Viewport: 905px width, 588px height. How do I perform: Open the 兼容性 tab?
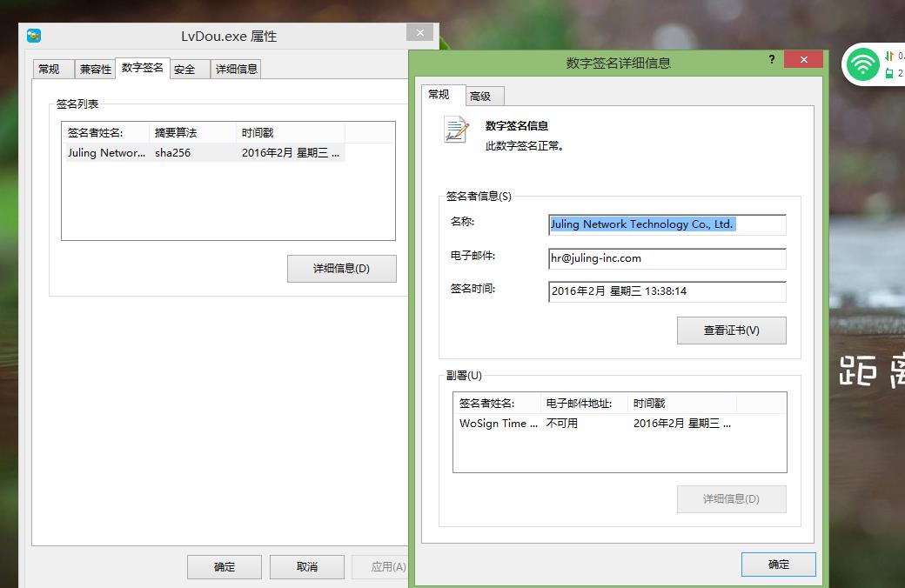(96, 70)
